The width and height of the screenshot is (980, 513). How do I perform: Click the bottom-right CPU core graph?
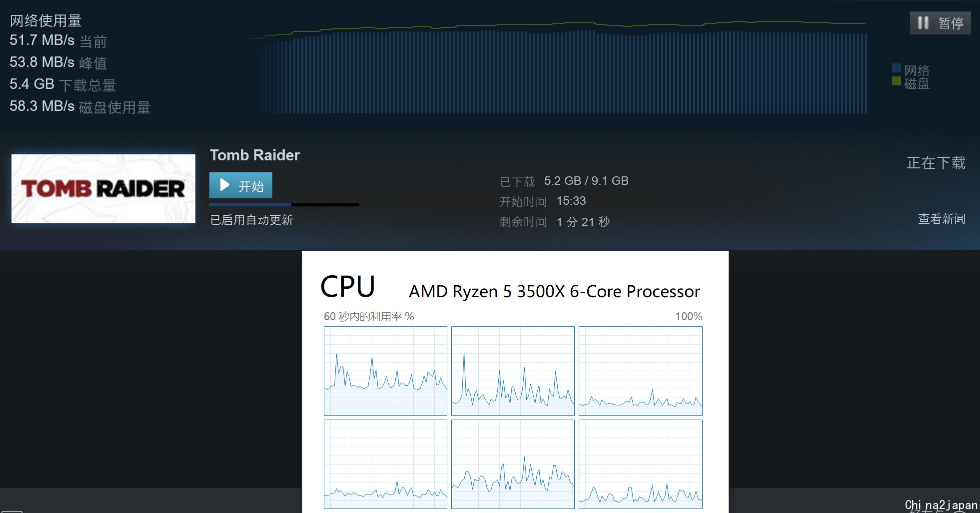tap(641, 464)
